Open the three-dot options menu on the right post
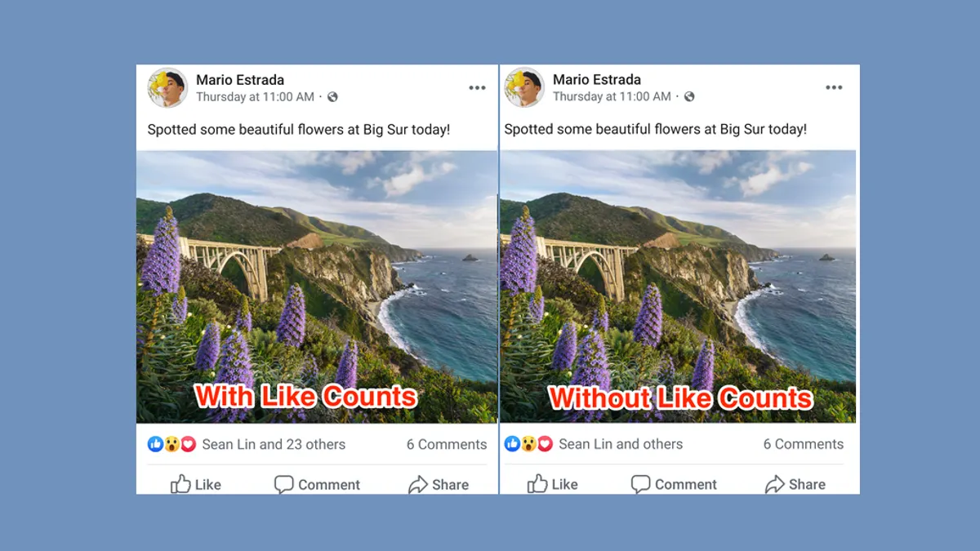The width and height of the screenshot is (980, 551). (x=834, y=88)
